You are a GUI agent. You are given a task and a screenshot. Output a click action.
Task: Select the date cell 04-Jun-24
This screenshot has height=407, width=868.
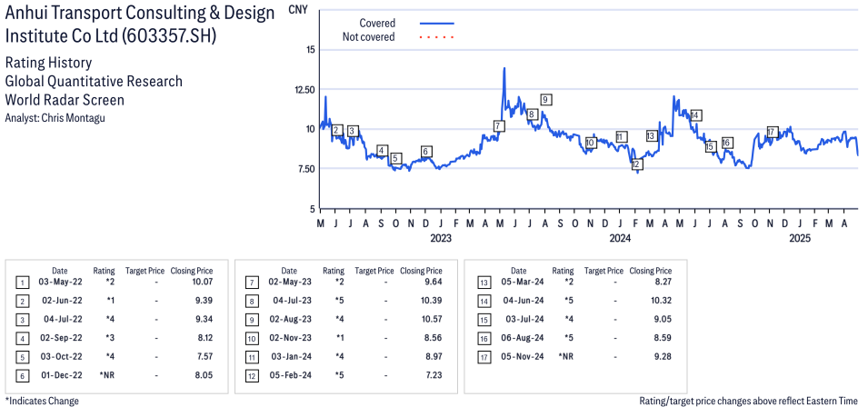522,301
